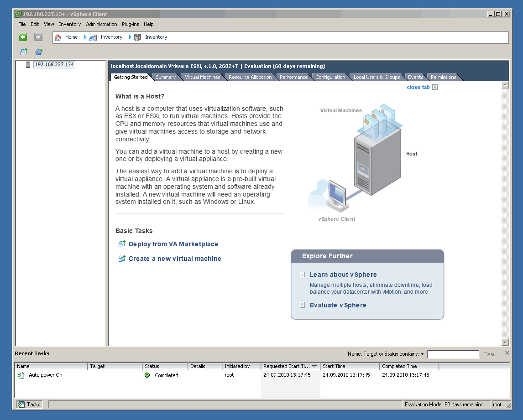Click the Create a new virtual machine icon
523x420 pixels.
(x=122, y=259)
